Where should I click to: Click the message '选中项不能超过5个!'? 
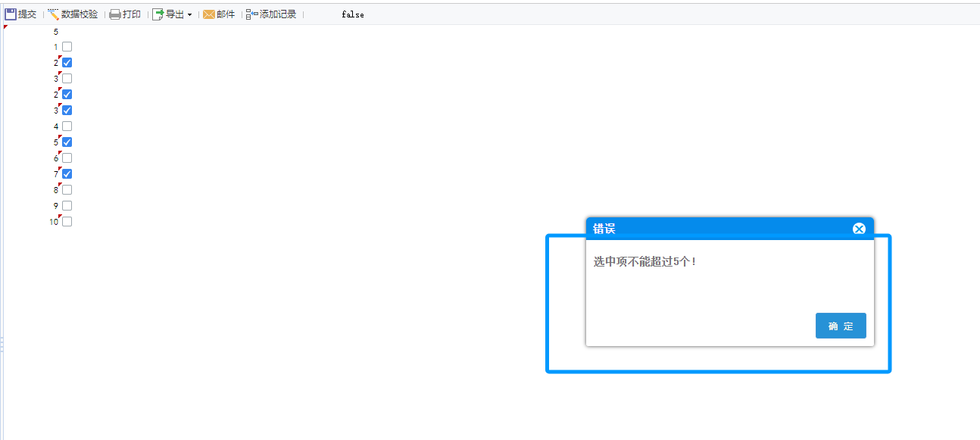coord(644,261)
